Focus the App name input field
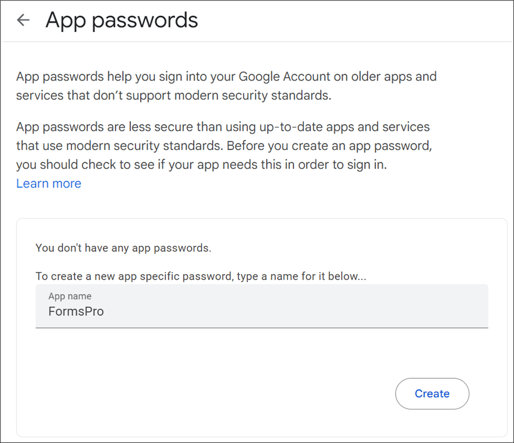This screenshot has height=443, width=514. tap(262, 306)
